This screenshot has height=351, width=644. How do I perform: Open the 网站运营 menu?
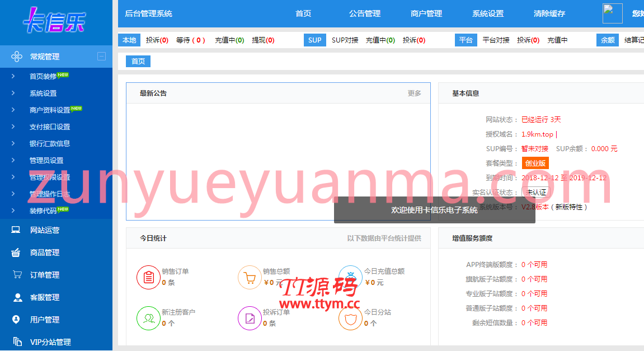45,230
